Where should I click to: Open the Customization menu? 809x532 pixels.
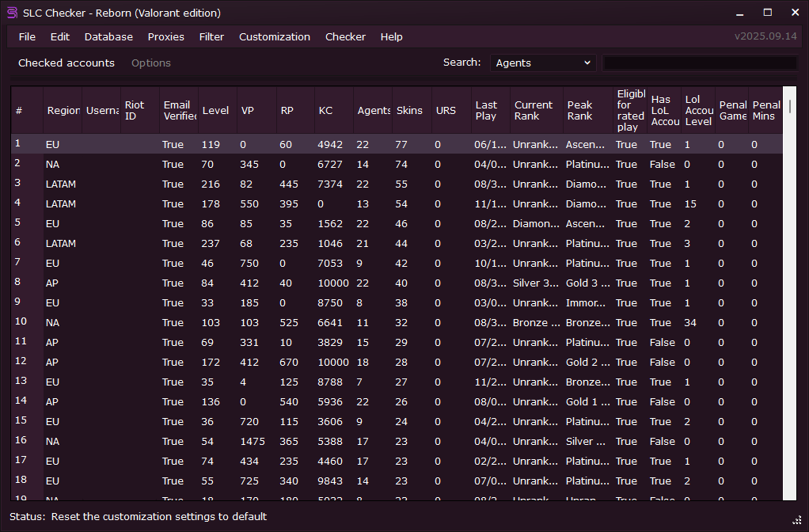pos(275,36)
